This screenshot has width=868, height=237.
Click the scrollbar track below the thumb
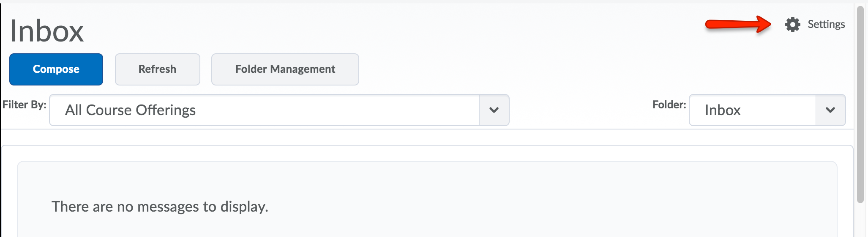860,220
